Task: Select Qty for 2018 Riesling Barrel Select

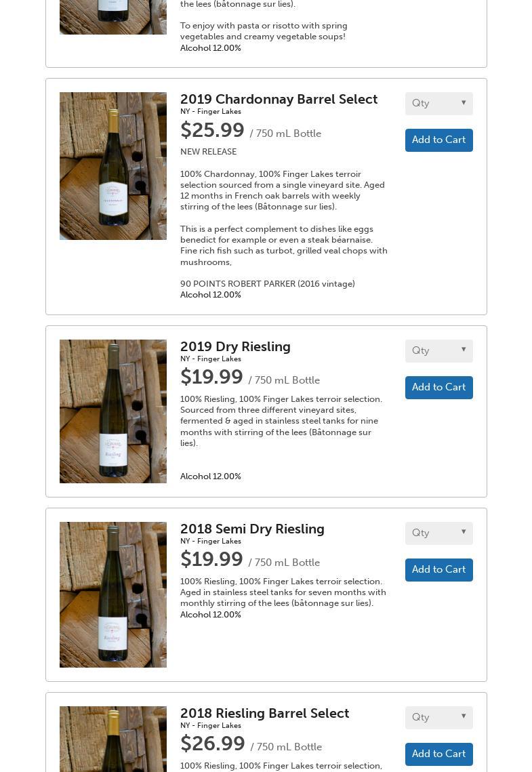Action: click(438, 718)
